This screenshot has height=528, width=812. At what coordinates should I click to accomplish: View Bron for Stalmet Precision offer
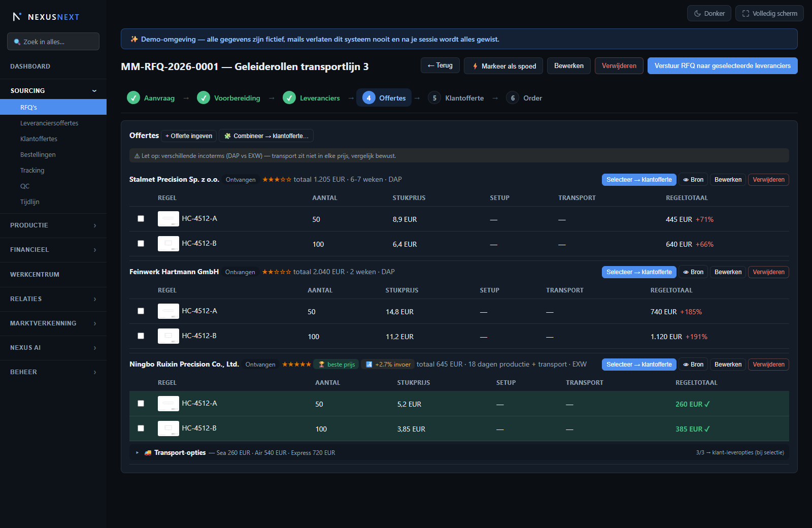(x=693, y=180)
